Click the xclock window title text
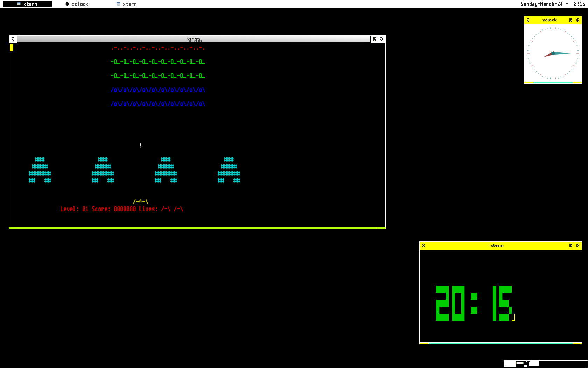The width and height of the screenshot is (588, 368). (549, 20)
